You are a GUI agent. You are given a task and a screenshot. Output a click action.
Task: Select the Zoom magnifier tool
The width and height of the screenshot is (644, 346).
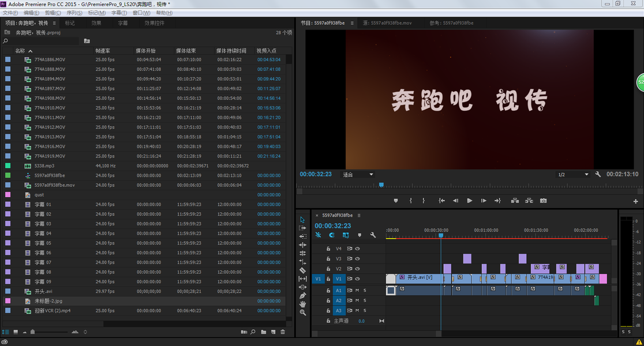point(302,313)
